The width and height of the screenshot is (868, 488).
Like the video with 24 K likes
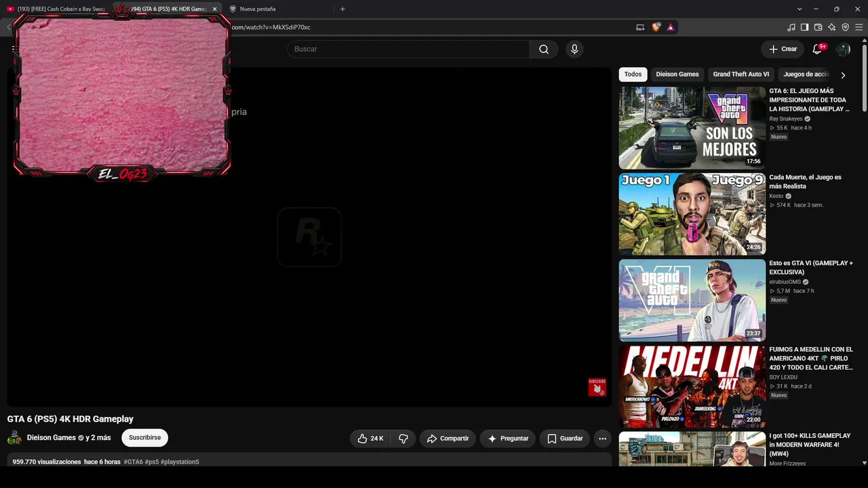point(371,439)
